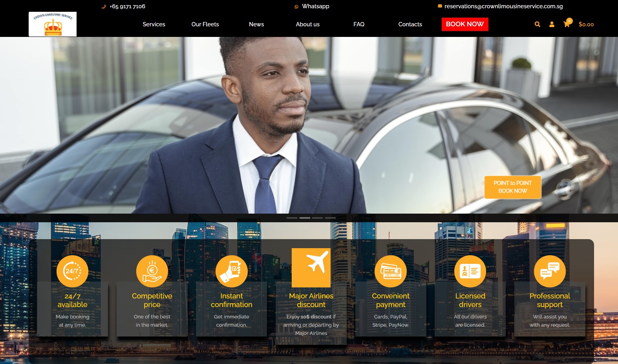Click the Crown Limousine Service logo
The height and width of the screenshot is (364, 618).
click(53, 24)
